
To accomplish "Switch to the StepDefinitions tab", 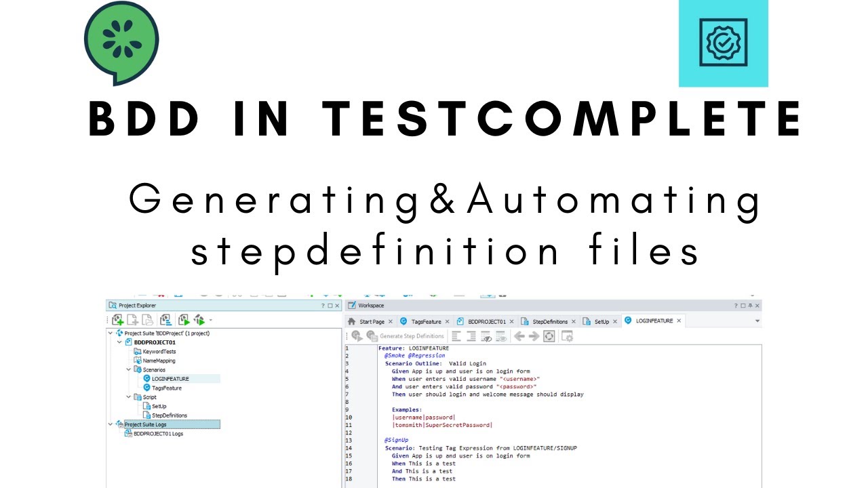I will pyautogui.click(x=550, y=321).
